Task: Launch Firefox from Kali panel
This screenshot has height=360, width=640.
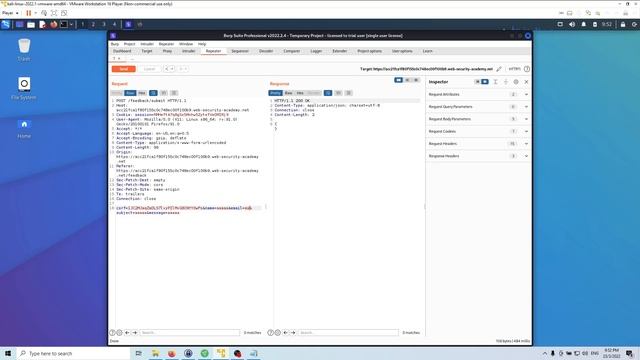Action: 53,24
